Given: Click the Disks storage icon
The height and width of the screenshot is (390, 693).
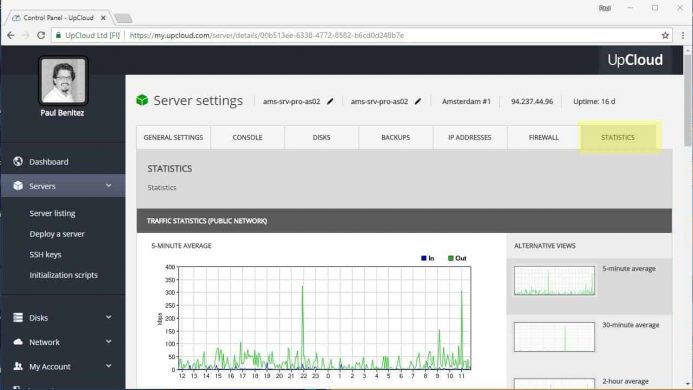Looking at the screenshot, I should pyautogui.click(x=18, y=317).
